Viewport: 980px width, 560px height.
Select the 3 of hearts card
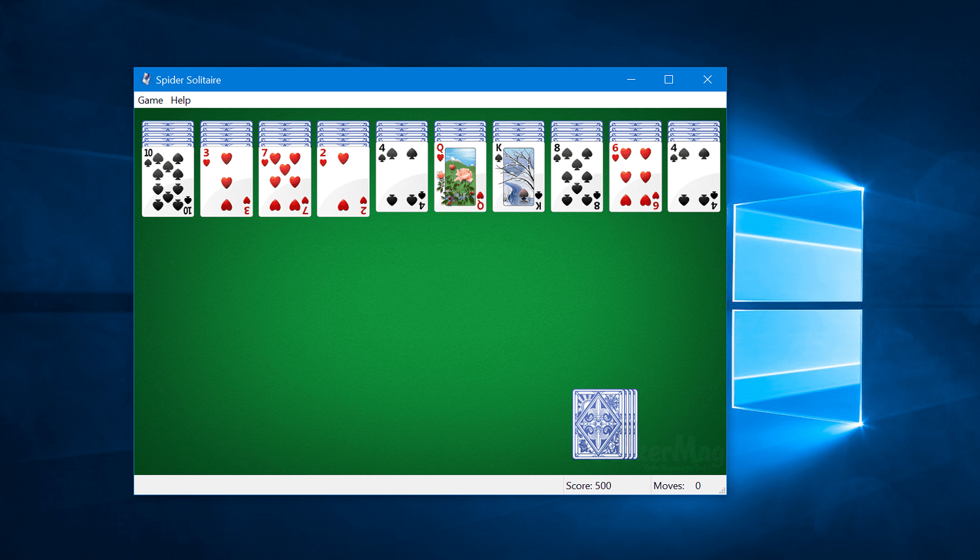coord(226,180)
